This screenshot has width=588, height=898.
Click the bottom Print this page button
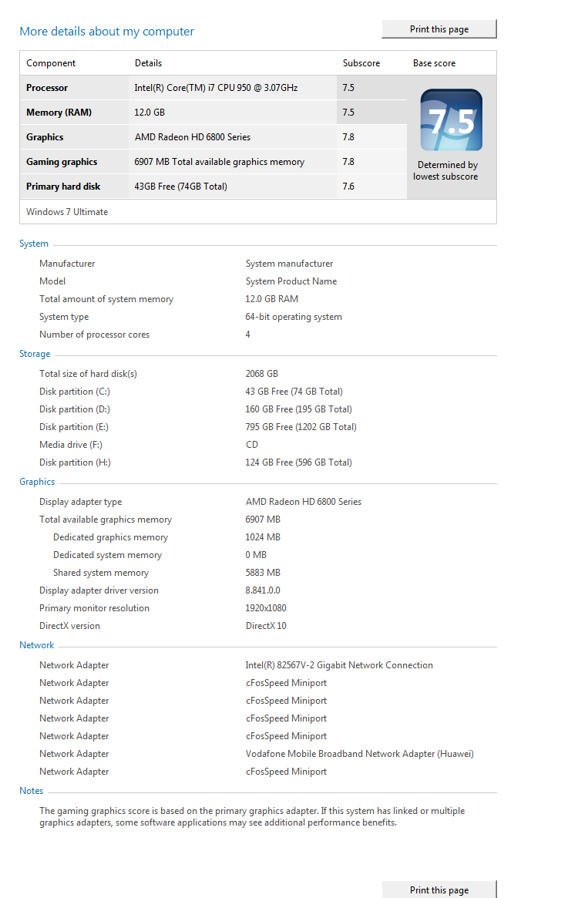pos(438,890)
